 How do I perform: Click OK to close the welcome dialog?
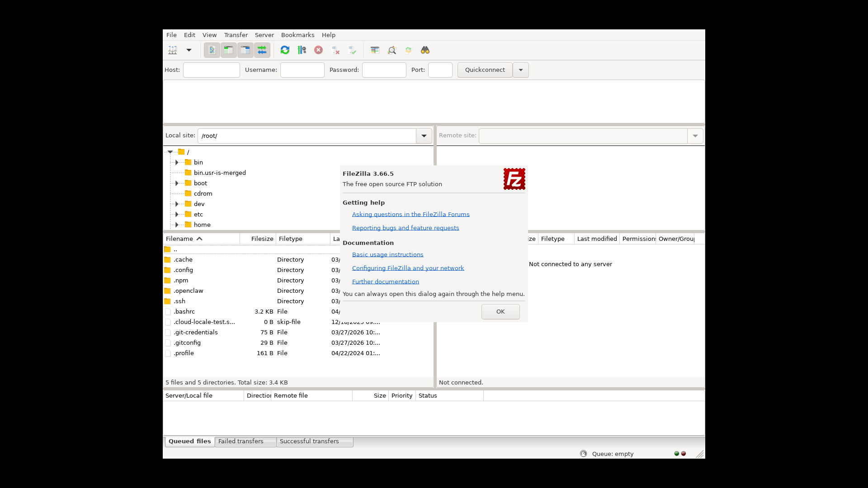coord(500,312)
